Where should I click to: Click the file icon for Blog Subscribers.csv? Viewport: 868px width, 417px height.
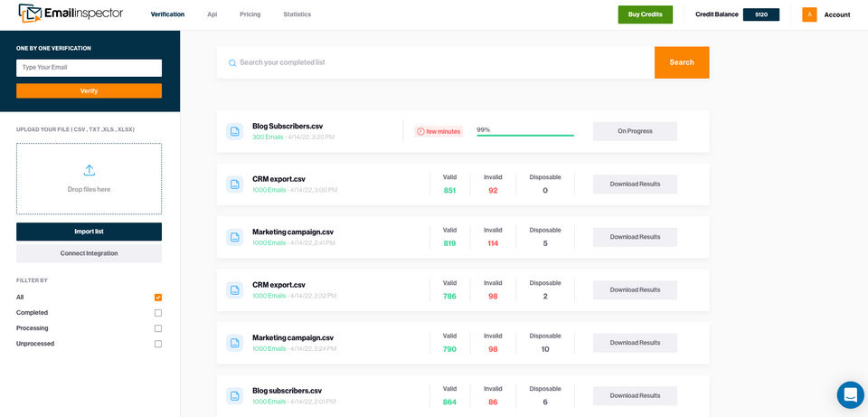point(234,131)
